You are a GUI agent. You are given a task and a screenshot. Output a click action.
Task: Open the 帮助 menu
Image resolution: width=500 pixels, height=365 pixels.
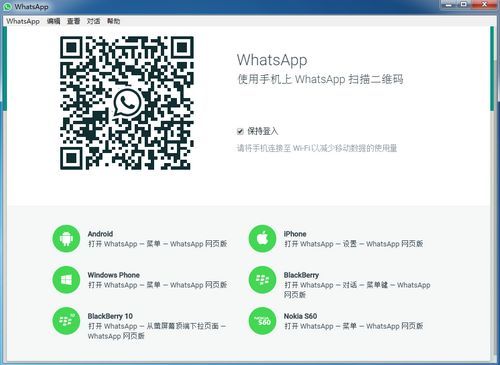[x=113, y=21]
